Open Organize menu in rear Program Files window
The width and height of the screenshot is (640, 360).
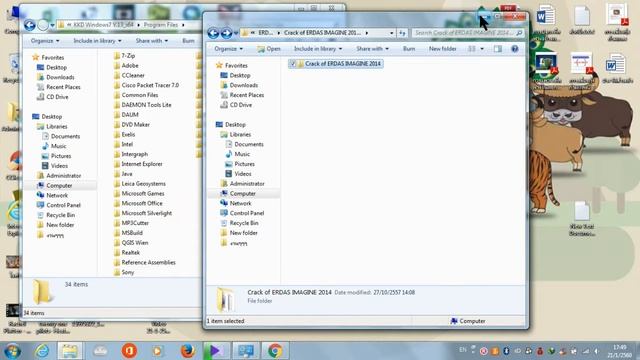[x=44, y=41]
